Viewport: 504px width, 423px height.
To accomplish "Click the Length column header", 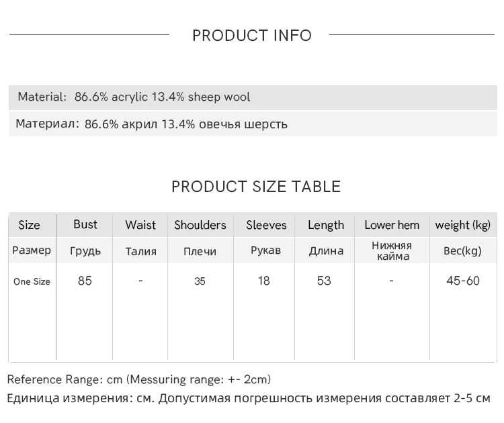I will (326, 225).
